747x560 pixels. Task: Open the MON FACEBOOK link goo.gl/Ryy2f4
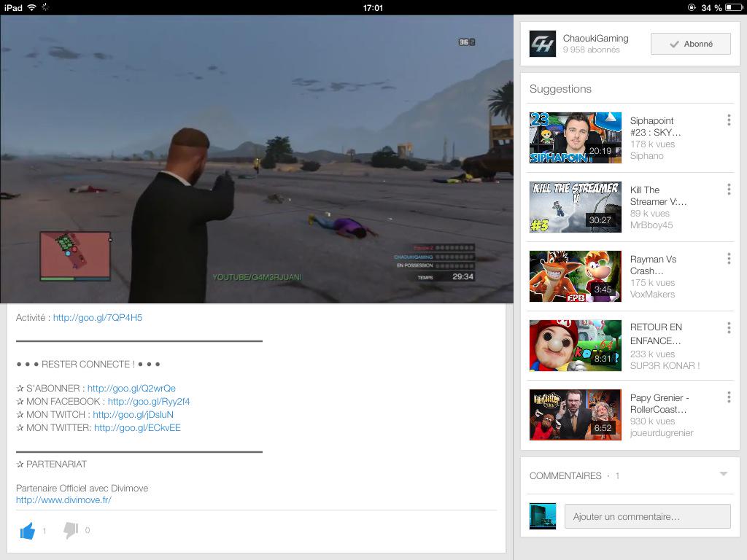click(149, 402)
